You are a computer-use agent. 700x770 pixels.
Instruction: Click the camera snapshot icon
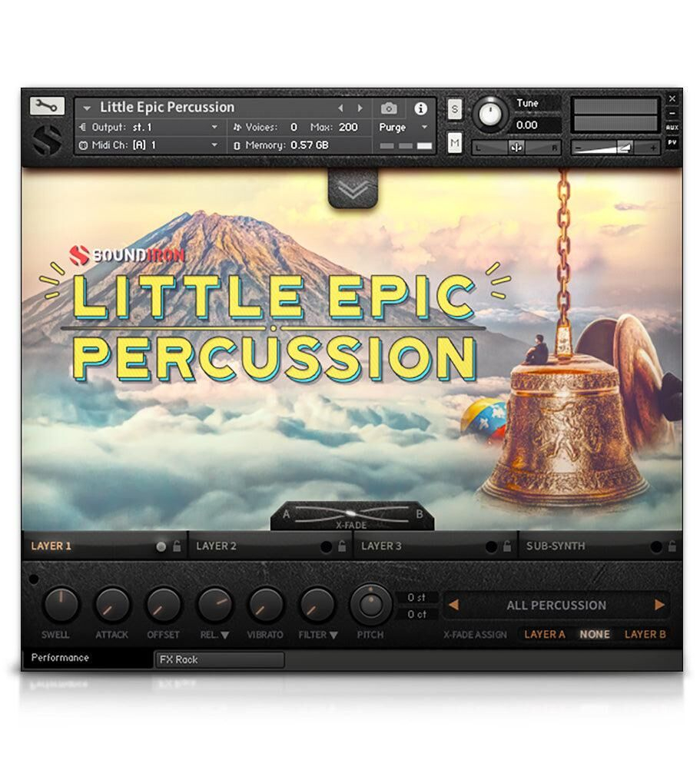[389, 108]
